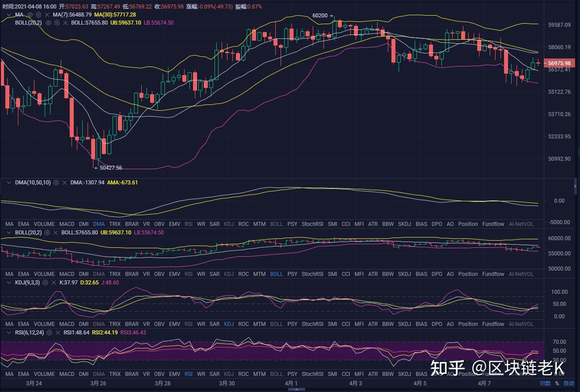Select WR tab in the bottom indicator row
The width and height of the screenshot is (580, 392).
[x=201, y=374]
